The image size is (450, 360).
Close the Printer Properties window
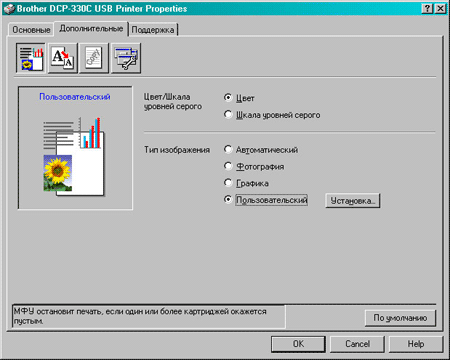pyautogui.click(x=440, y=9)
